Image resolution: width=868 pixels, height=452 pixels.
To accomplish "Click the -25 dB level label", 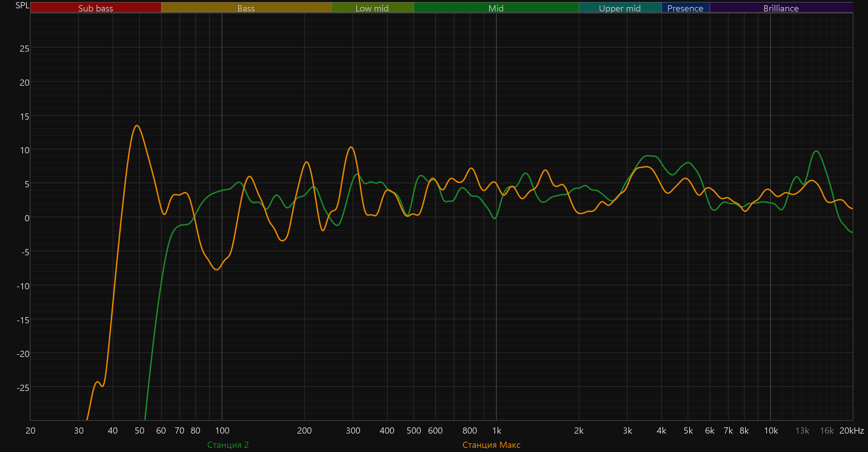I will 23,388.
